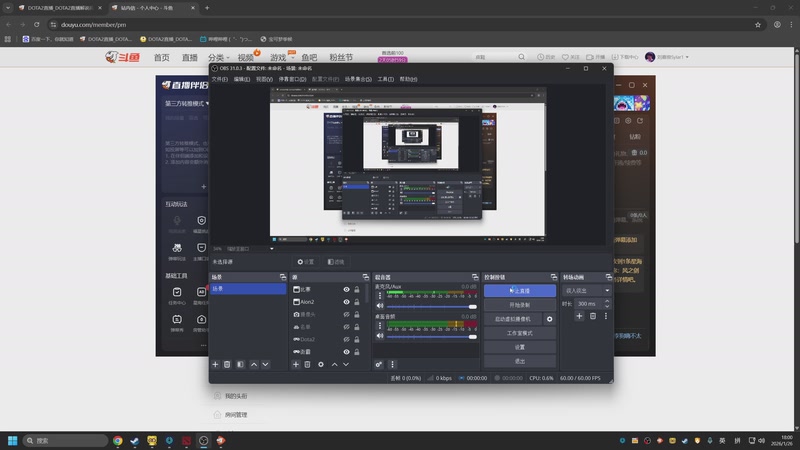Image resolution: width=800 pixels, height=450 pixels.
Task: Add a transition with the plus icon
Action: click(579, 316)
